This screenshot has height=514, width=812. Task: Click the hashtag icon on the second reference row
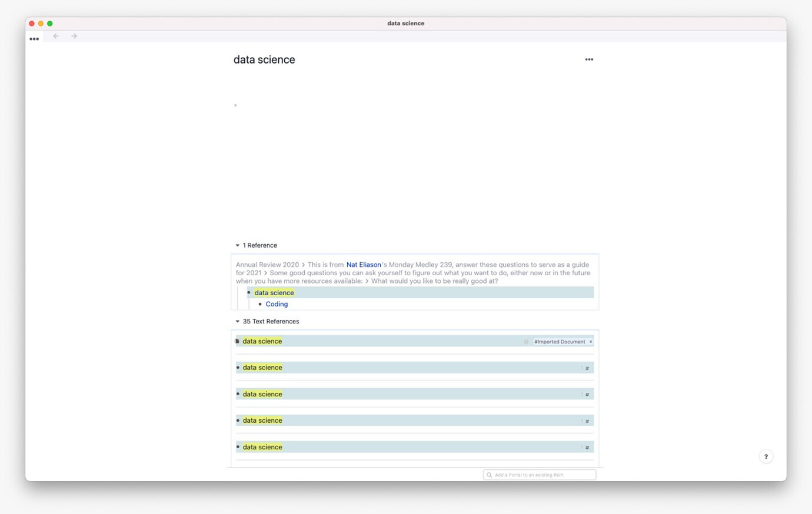point(587,368)
